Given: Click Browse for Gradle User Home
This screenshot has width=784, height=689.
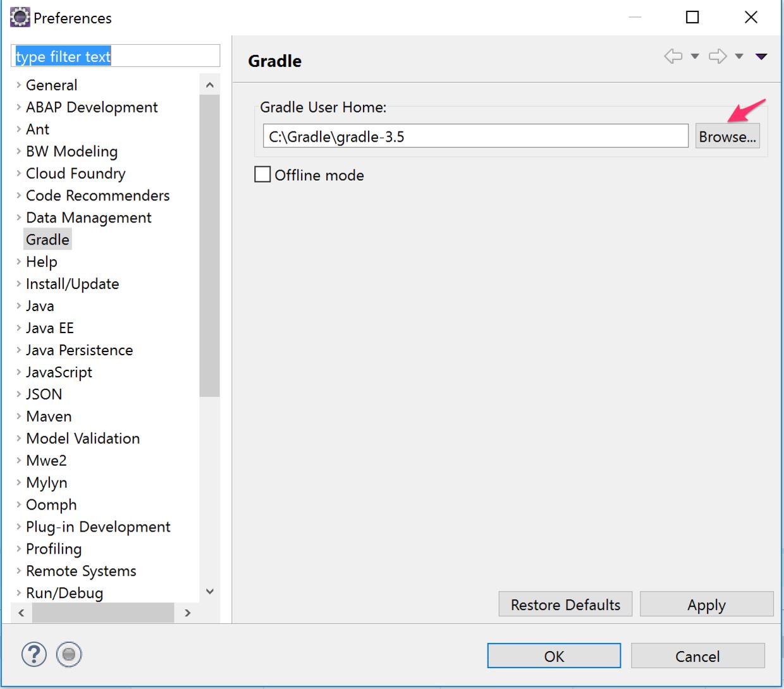Looking at the screenshot, I should point(727,137).
